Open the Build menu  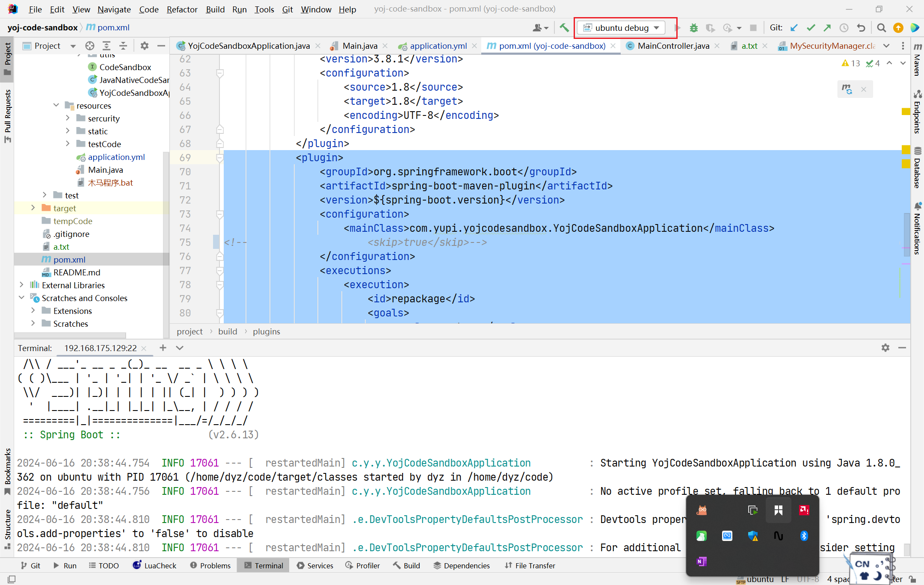215,9
